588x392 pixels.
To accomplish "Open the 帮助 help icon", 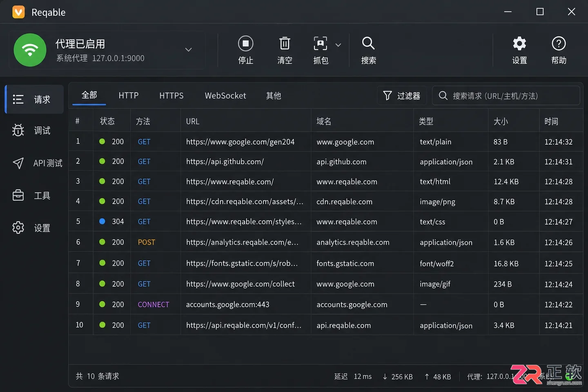I will click(559, 44).
